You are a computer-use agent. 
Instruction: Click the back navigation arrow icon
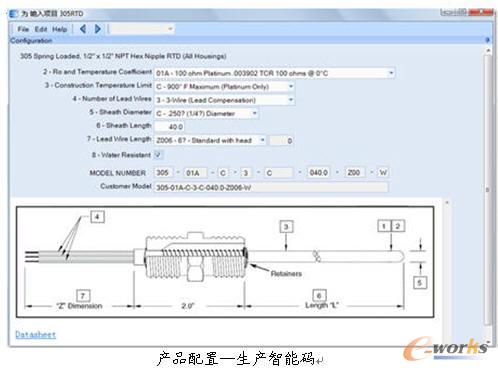[x=83, y=29]
